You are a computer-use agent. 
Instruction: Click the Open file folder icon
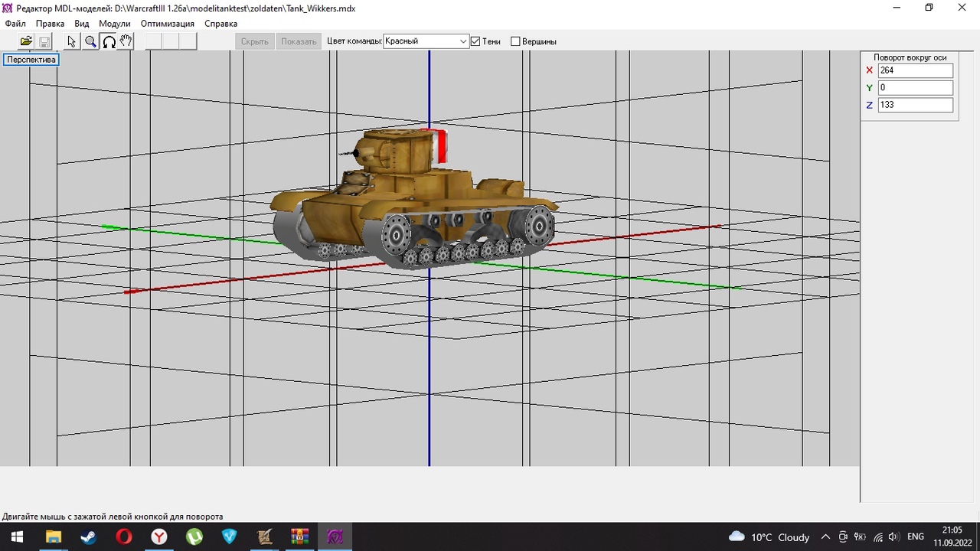click(26, 41)
